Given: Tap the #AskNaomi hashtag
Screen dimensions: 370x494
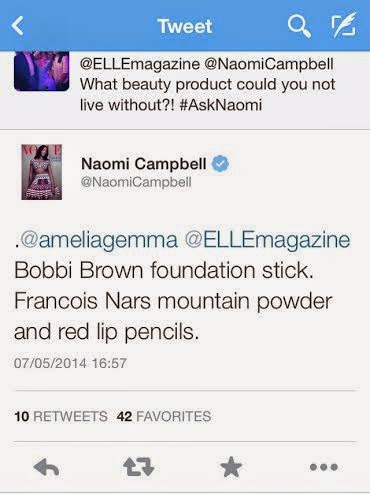Looking at the screenshot, I should pyautogui.click(x=221, y=105).
